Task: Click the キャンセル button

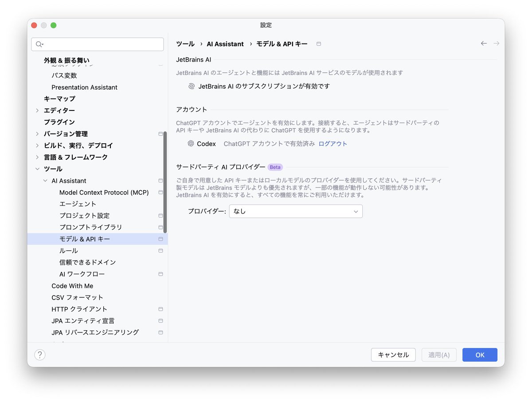Action: point(393,355)
